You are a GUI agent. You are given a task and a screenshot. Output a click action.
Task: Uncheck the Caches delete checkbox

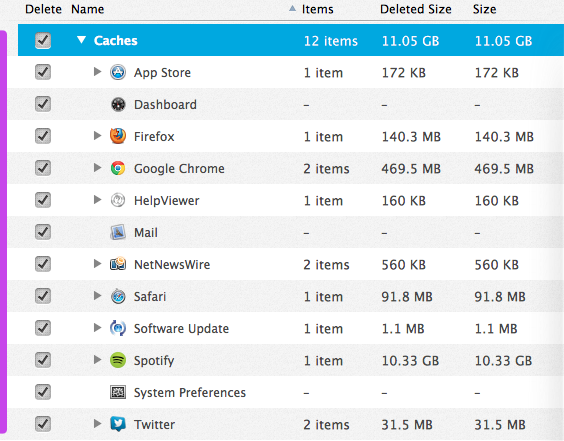point(43,40)
